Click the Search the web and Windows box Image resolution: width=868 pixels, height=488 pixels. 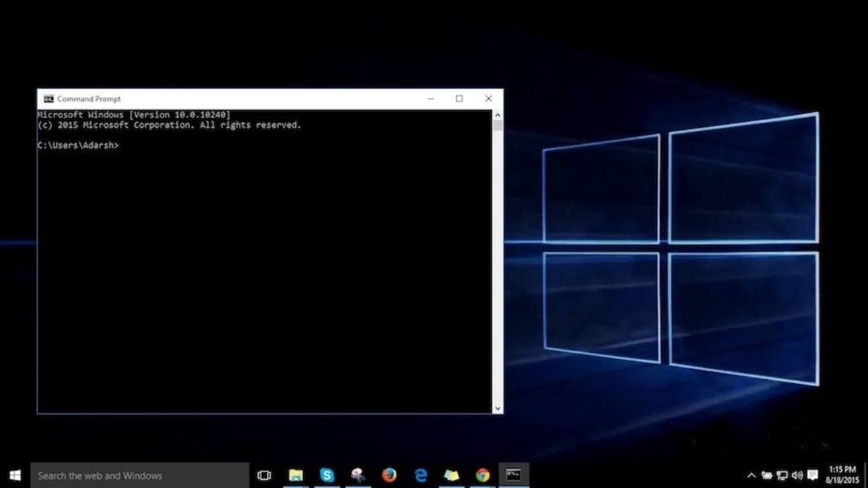point(140,475)
